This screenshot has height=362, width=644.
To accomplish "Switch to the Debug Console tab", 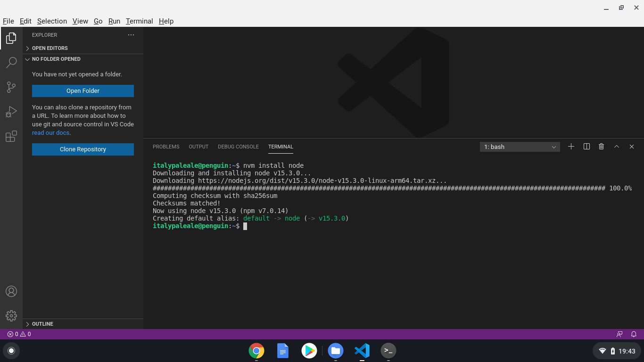I will 238,147.
